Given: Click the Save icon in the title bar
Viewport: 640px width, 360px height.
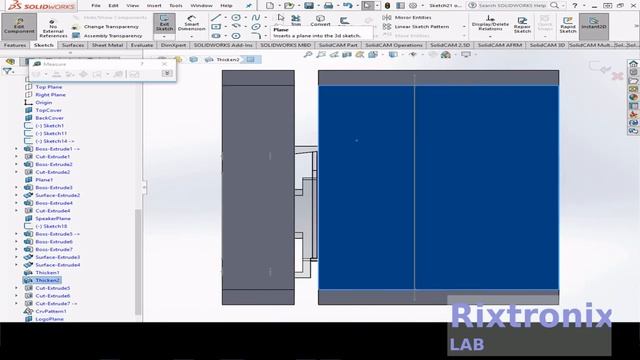Looking at the screenshot, I should pos(309,6).
